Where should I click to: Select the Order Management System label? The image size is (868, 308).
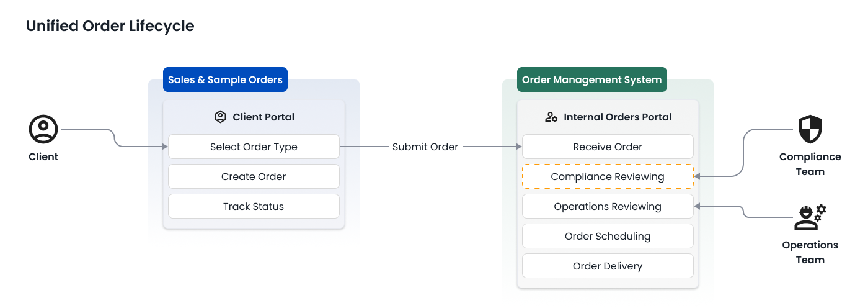coord(592,79)
